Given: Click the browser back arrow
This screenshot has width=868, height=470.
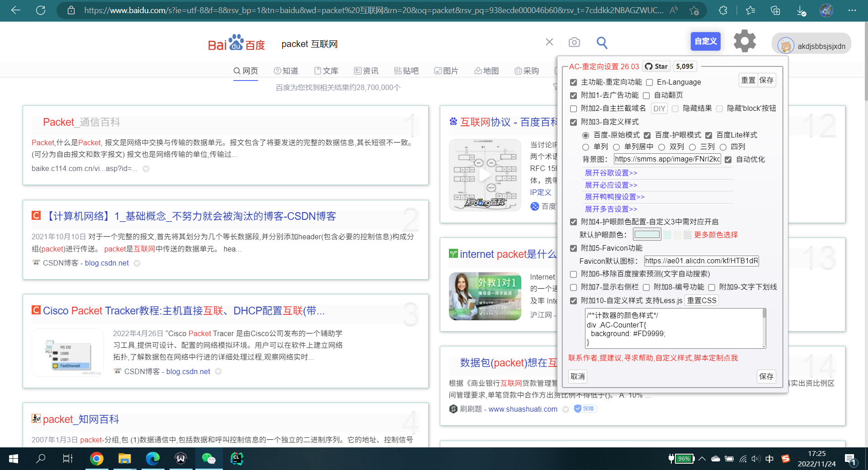Looking at the screenshot, I should tap(16, 10).
